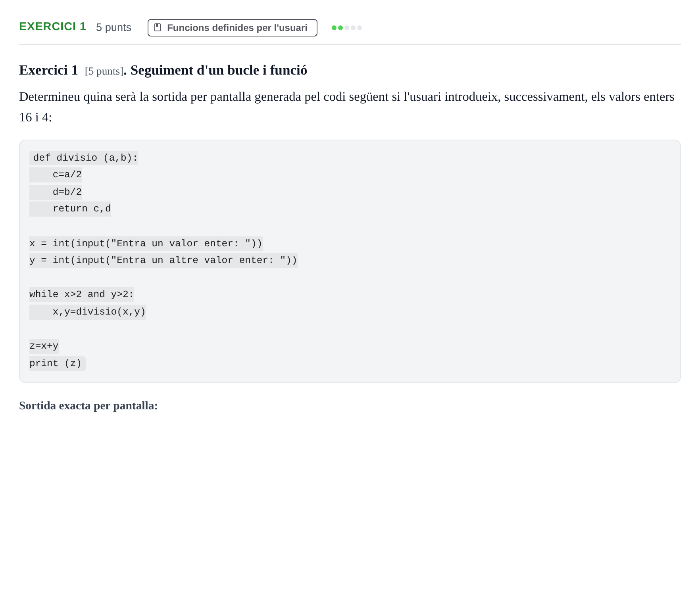Click the second green difficulty dot
This screenshot has width=700, height=591.
(340, 28)
